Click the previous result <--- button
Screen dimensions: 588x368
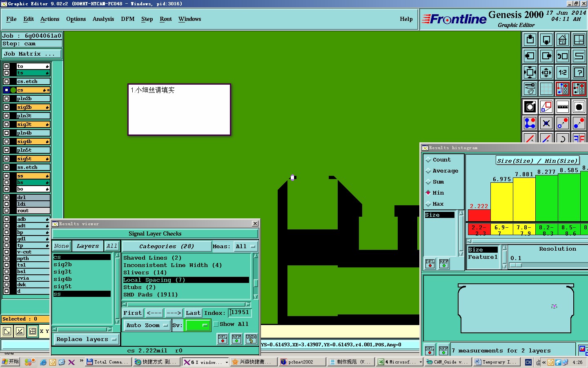point(154,313)
